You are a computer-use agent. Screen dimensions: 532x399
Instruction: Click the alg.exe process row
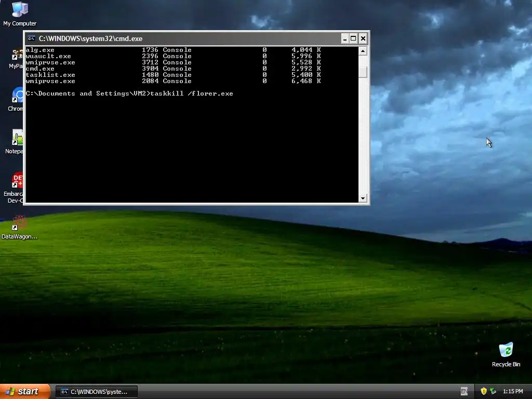[173, 50]
